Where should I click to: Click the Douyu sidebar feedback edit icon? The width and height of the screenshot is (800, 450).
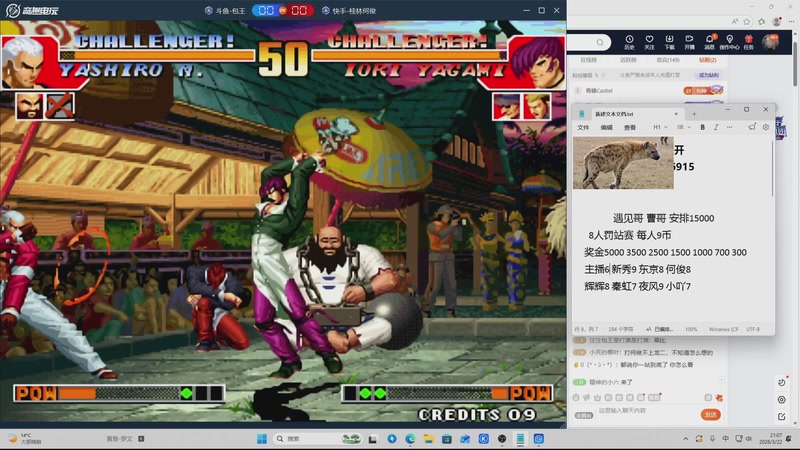pyautogui.click(x=781, y=417)
